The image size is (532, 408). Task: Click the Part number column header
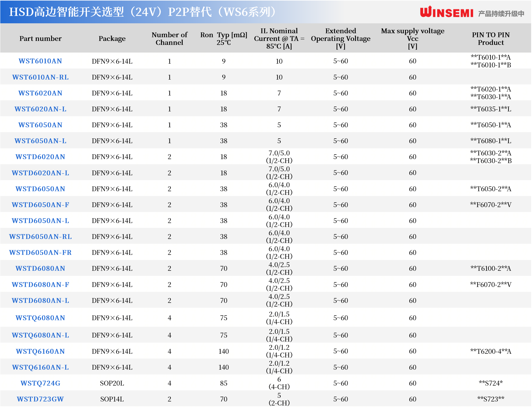tap(40, 39)
